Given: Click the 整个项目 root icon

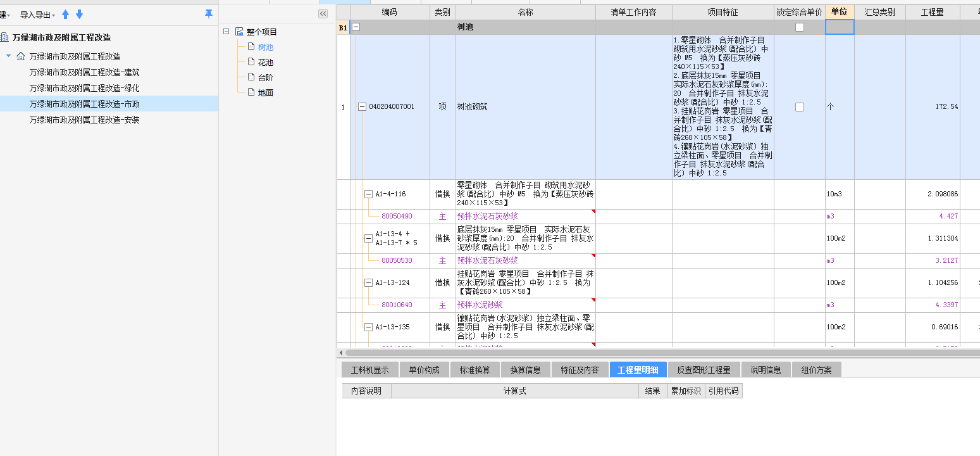Looking at the screenshot, I should (239, 32).
